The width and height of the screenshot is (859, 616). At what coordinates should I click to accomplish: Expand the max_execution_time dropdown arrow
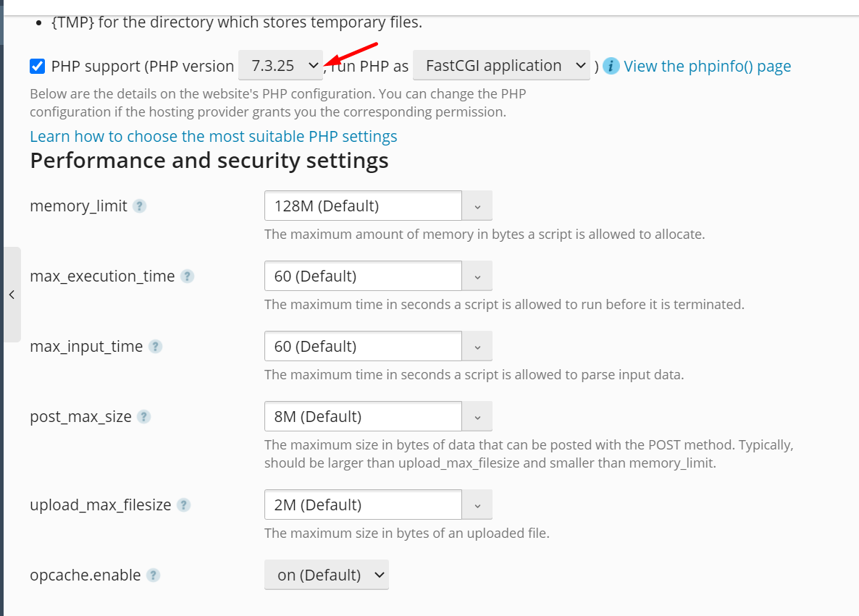pyautogui.click(x=477, y=276)
